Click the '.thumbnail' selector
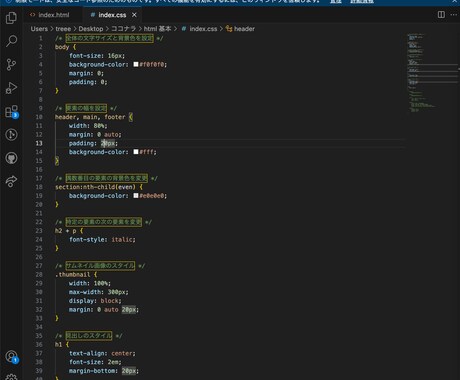The height and width of the screenshot is (380, 460). [x=72, y=274]
